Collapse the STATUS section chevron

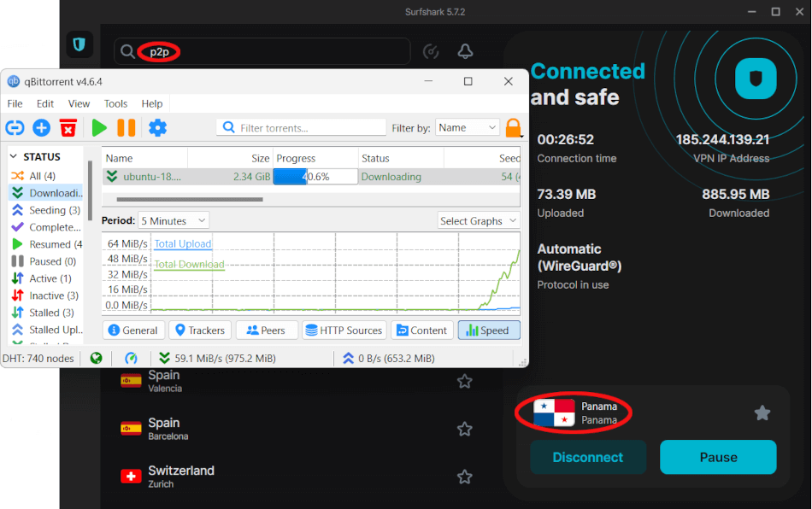click(14, 156)
